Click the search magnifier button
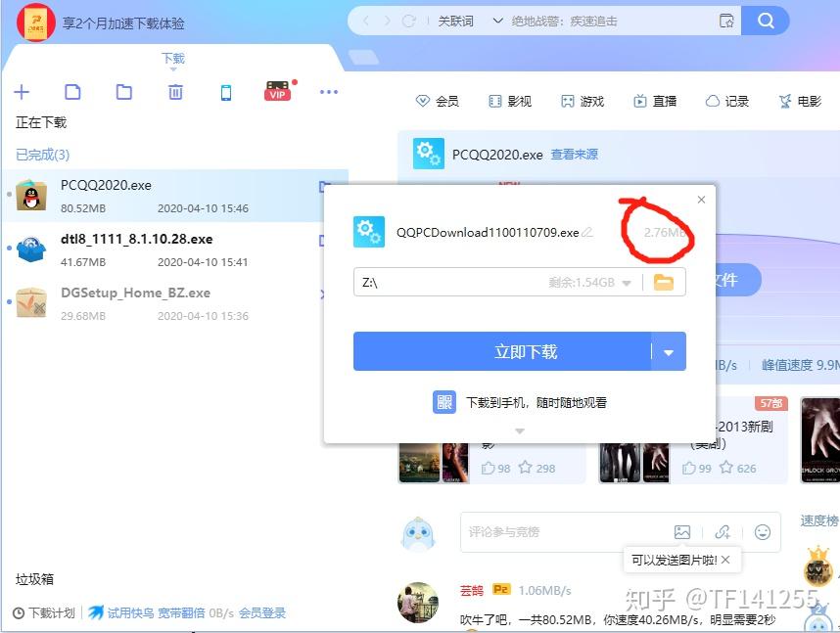The height and width of the screenshot is (633, 840). tap(766, 21)
